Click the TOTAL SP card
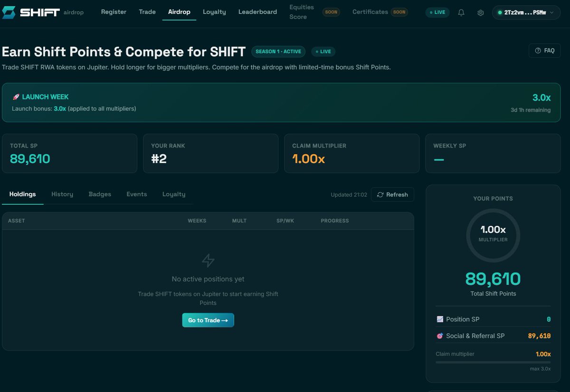The image size is (570, 392). [69, 153]
